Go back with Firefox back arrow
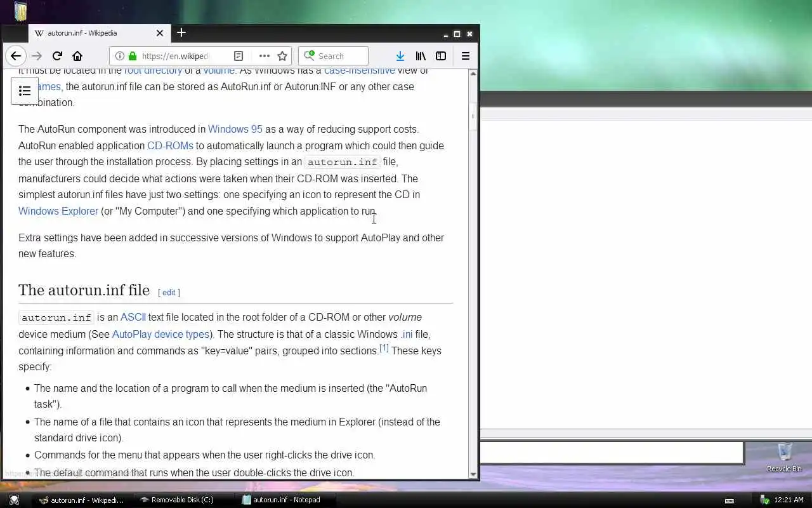 (x=16, y=56)
